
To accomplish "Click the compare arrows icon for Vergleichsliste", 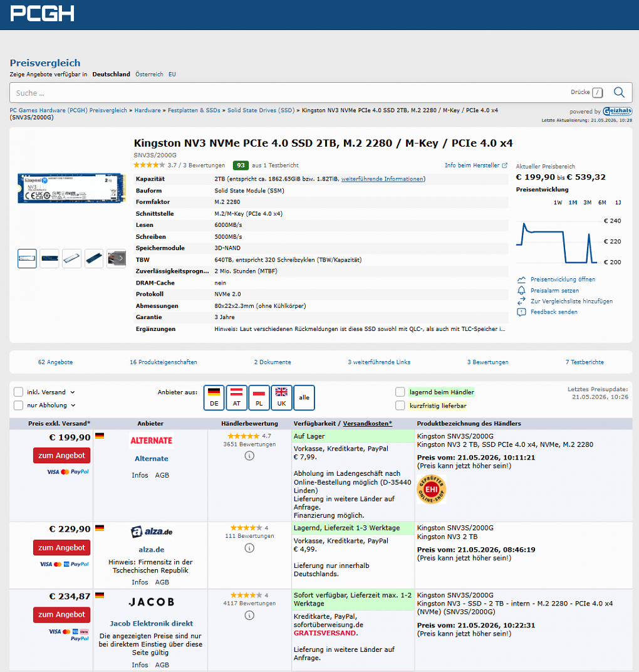I will (x=521, y=302).
